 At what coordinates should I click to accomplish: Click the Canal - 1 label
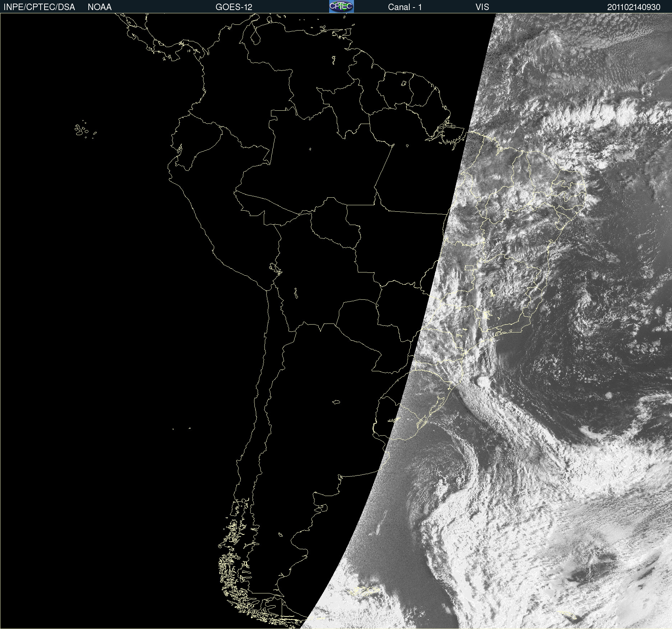coord(405,7)
